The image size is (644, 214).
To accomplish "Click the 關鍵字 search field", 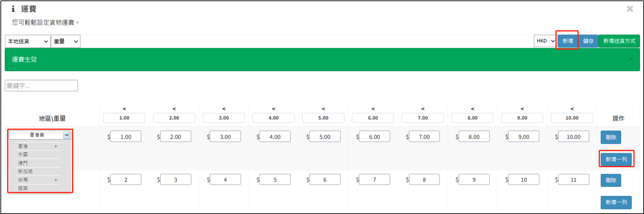I will (41, 86).
